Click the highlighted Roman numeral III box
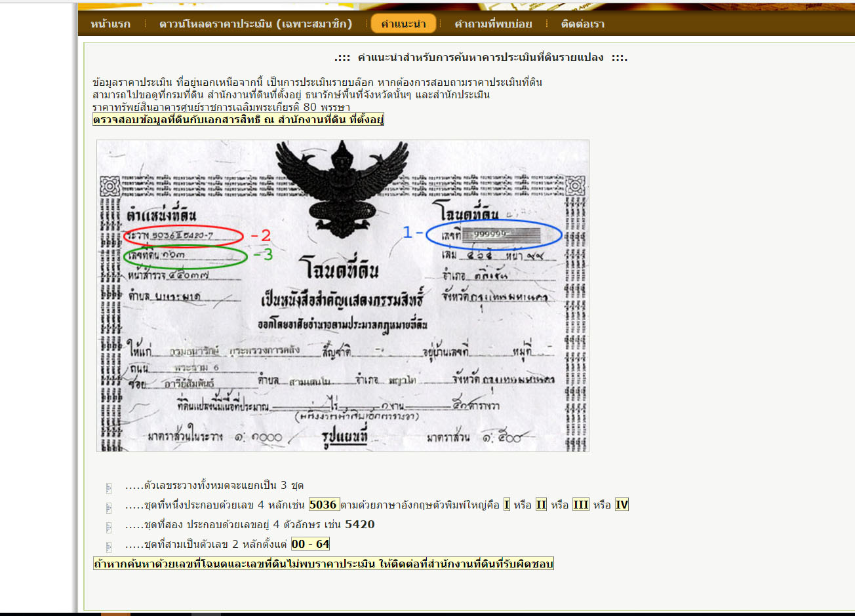The image size is (855, 616). click(581, 505)
